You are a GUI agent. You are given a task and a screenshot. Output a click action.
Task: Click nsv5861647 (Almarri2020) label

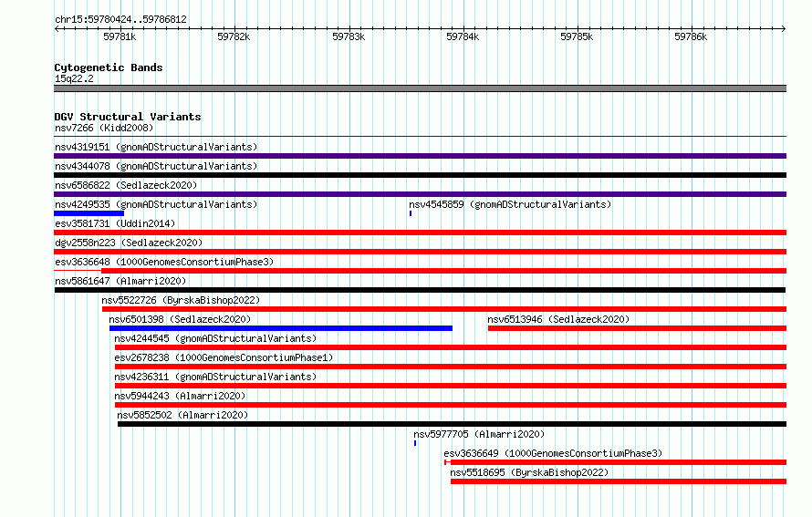click(x=120, y=281)
